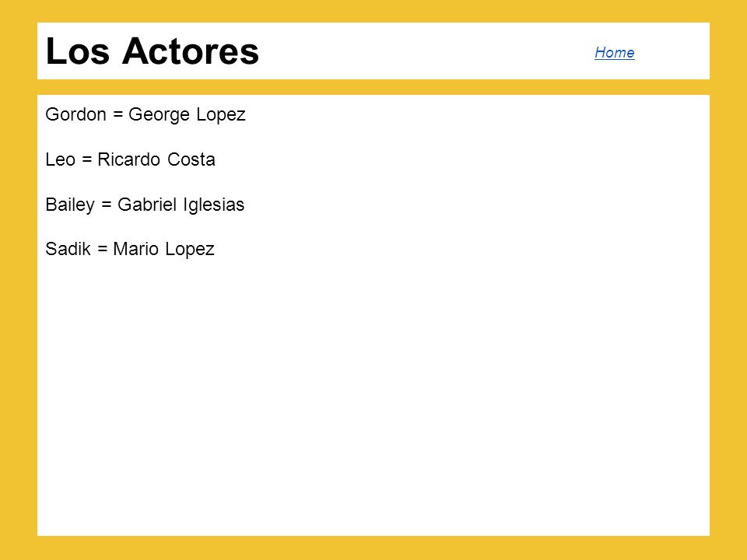Select the line Sadik = Mario Lopez
Image resolution: width=747 pixels, height=560 pixels.
[130, 249]
